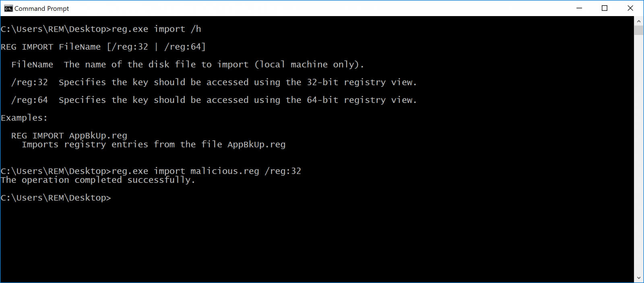The image size is (644, 283).
Task: Click the vertical scrollbar thumb
Action: coord(639,30)
